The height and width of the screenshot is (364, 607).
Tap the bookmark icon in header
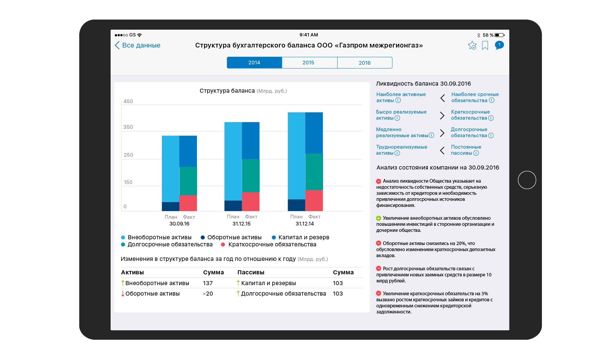tap(485, 45)
